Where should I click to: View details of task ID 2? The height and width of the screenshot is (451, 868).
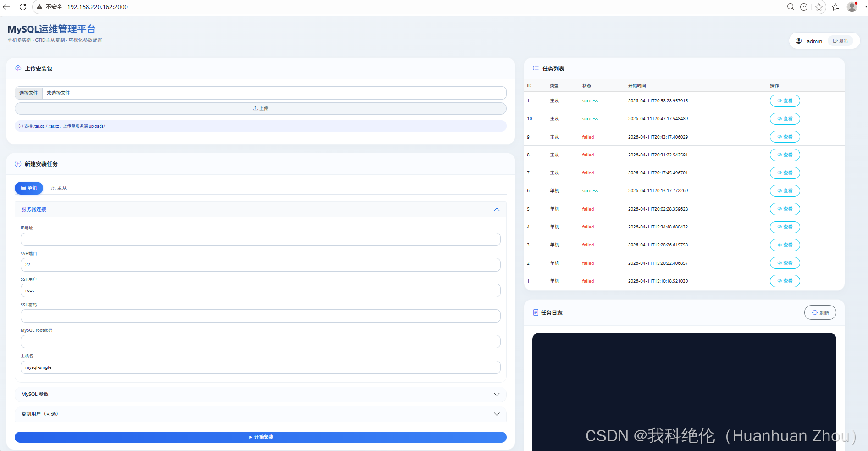click(785, 263)
